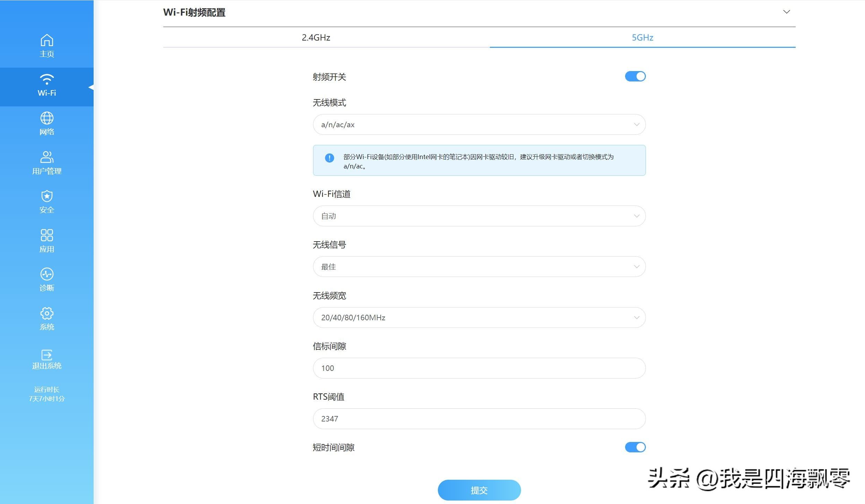Disable the 短时间间隙 switch
This screenshot has height=504, width=865.
tap(635, 447)
